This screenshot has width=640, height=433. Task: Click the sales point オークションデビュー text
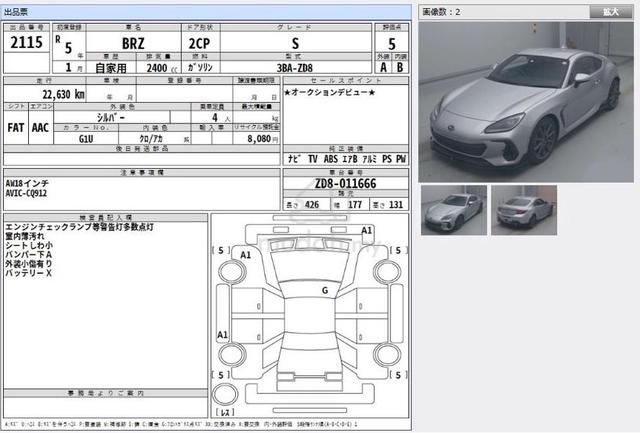330,93
